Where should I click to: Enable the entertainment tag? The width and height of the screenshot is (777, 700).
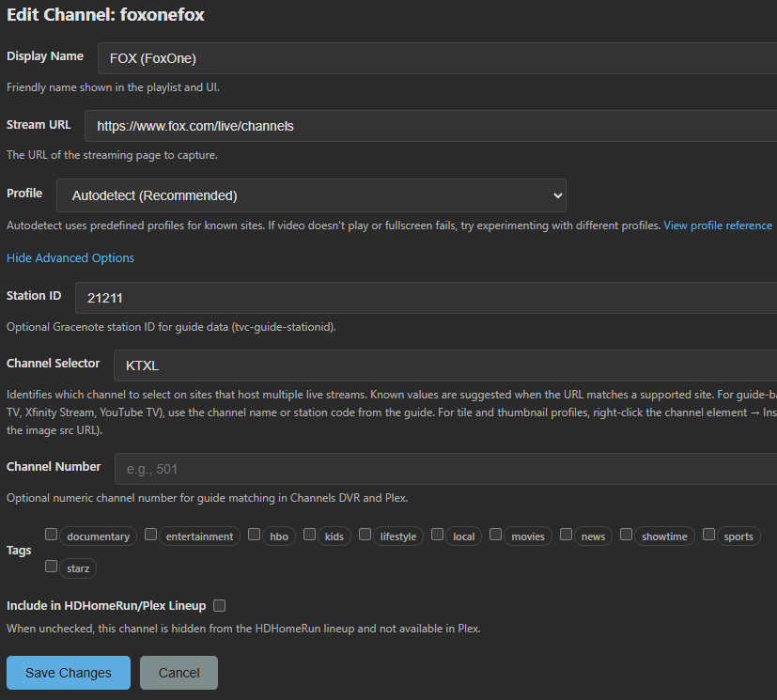[150, 535]
